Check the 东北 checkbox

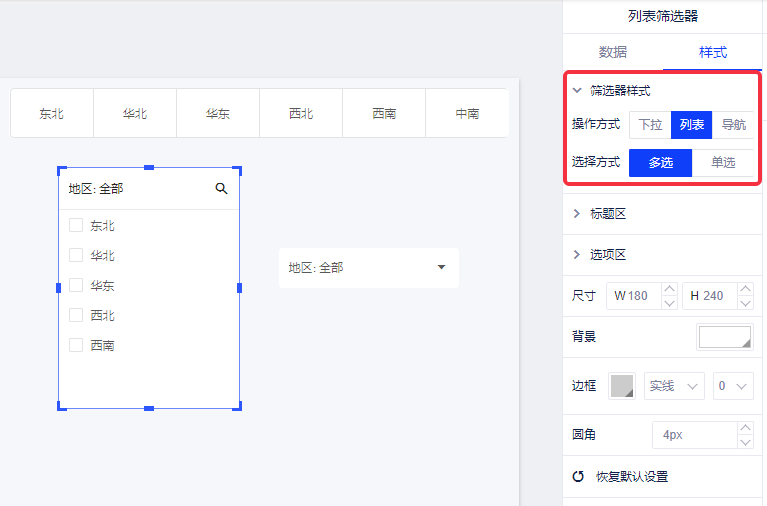point(76,225)
